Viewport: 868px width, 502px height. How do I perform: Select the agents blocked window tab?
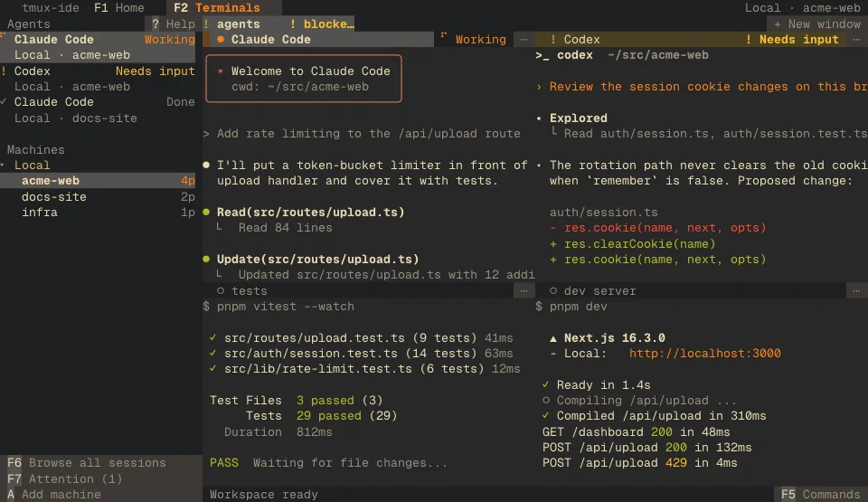tap(278, 24)
